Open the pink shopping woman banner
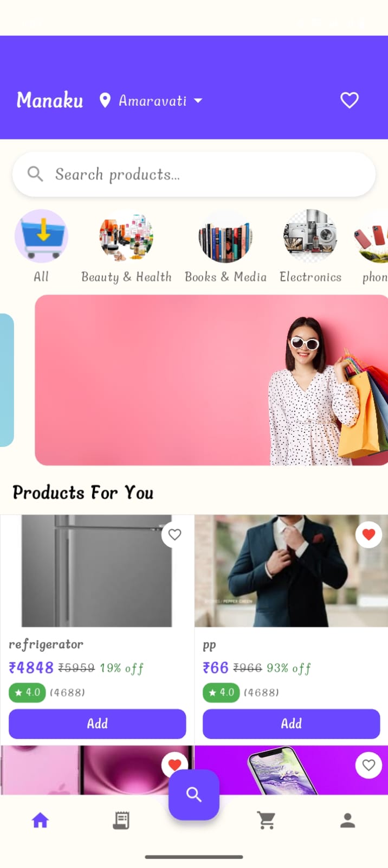This screenshot has height=868, width=388. (x=211, y=380)
